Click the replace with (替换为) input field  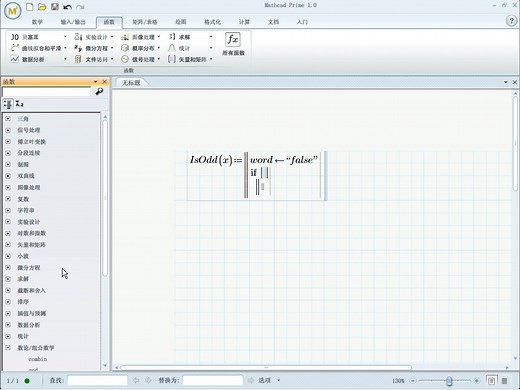(x=213, y=380)
